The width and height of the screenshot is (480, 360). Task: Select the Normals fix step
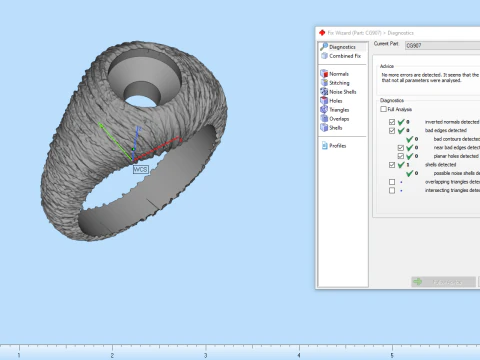tap(335, 74)
